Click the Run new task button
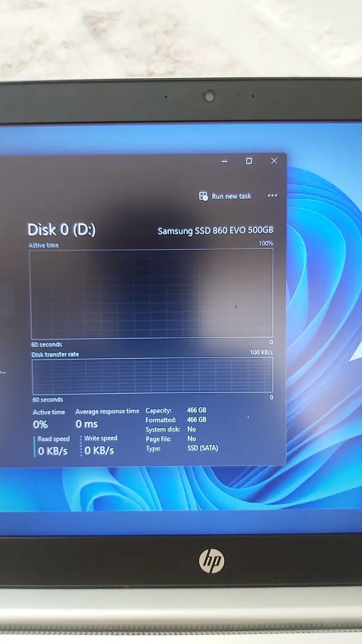The image size is (362, 644). tap(225, 196)
